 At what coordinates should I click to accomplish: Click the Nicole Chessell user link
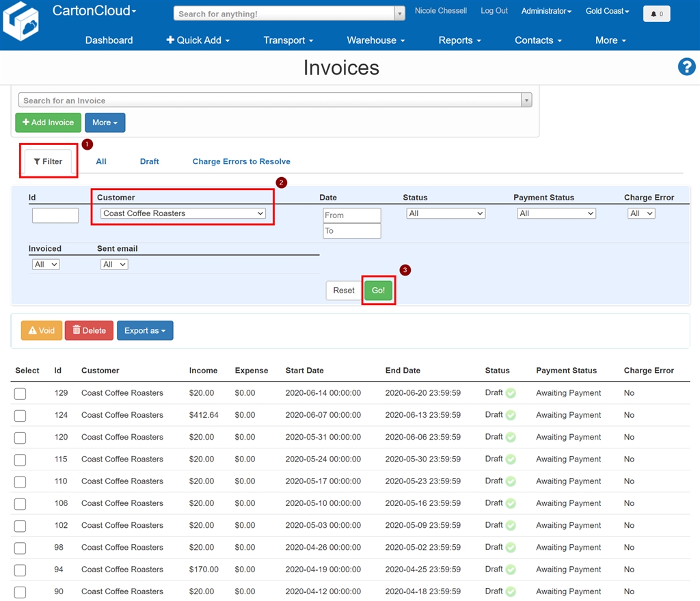click(441, 11)
